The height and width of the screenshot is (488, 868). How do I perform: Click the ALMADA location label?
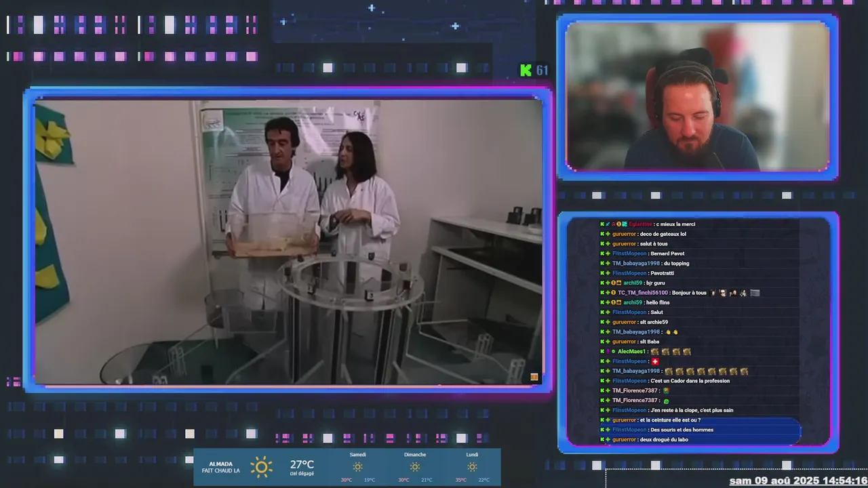(x=220, y=464)
